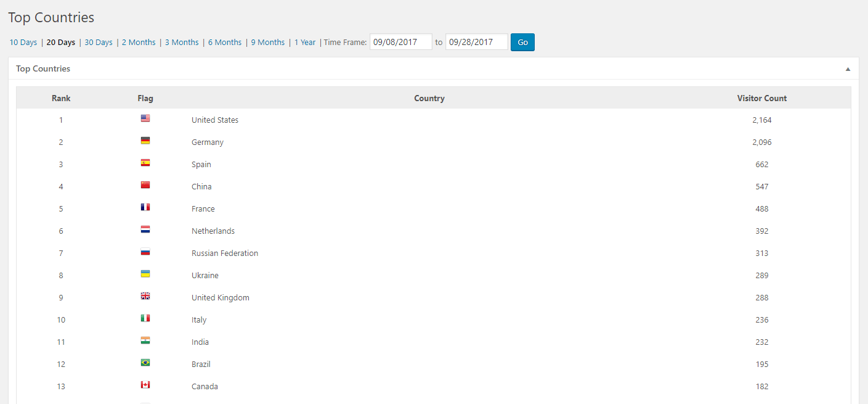Click visitor count 662
The height and width of the screenshot is (404, 868).
click(x=762, y=165)
